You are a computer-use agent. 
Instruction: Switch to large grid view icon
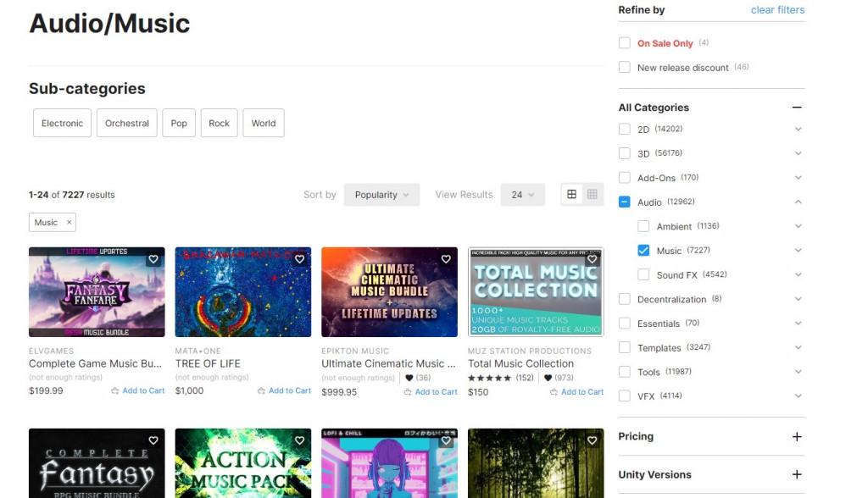(572, 194)
